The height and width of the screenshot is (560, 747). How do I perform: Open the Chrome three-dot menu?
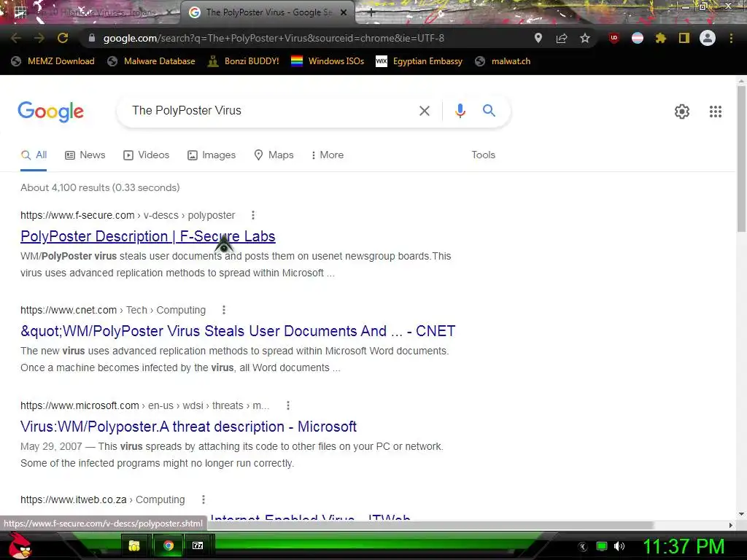(731, 38)
